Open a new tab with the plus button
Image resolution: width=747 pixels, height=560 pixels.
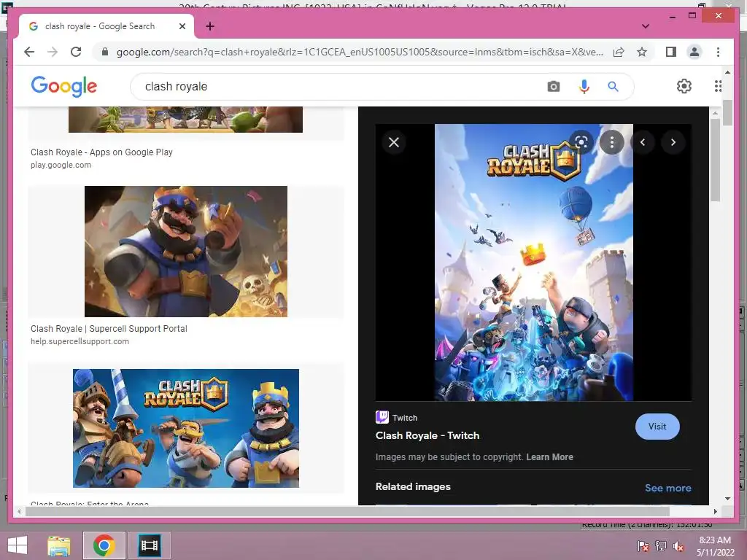click(x=210, y=26)
